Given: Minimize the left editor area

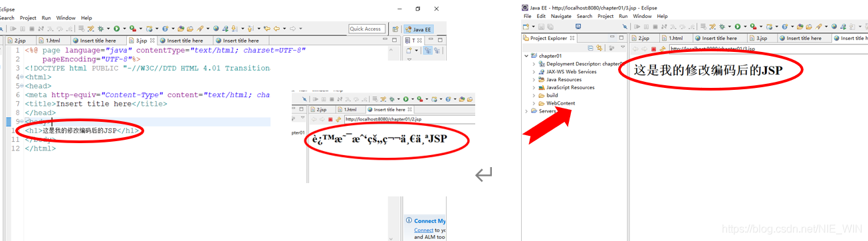Looking at the screenshot, I should point(385,40).
